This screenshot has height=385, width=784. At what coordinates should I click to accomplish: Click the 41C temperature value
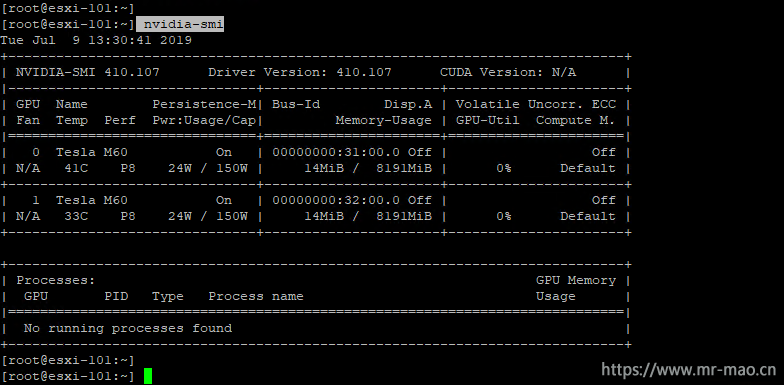(x=76, y=168)
